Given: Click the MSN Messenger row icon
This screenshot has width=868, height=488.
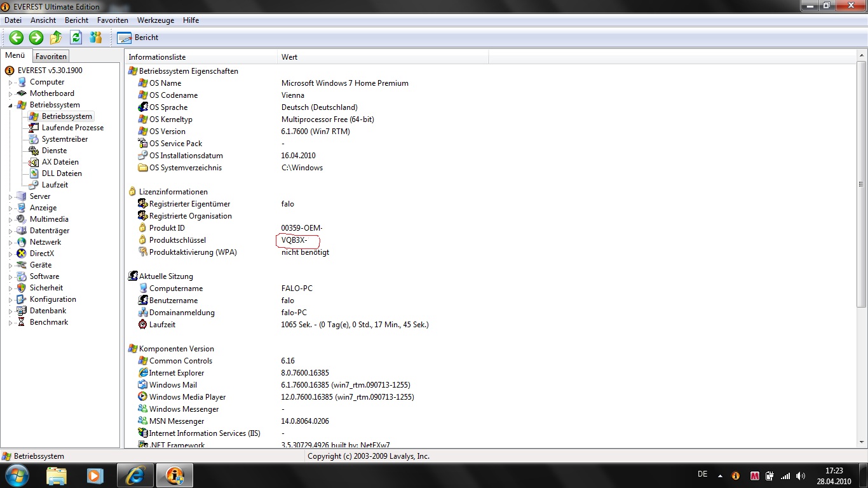Looking at the screenshot, I should point(143,421).
